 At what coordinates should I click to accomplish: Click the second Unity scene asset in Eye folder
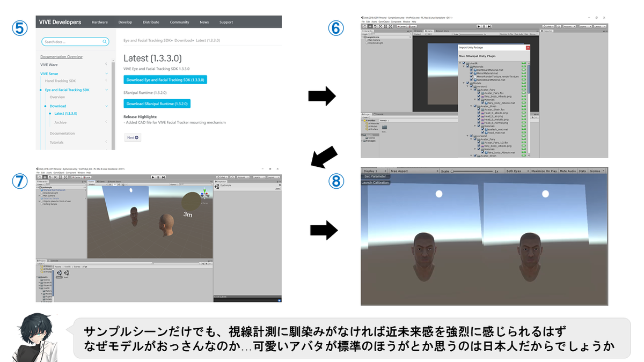point(67,273)
